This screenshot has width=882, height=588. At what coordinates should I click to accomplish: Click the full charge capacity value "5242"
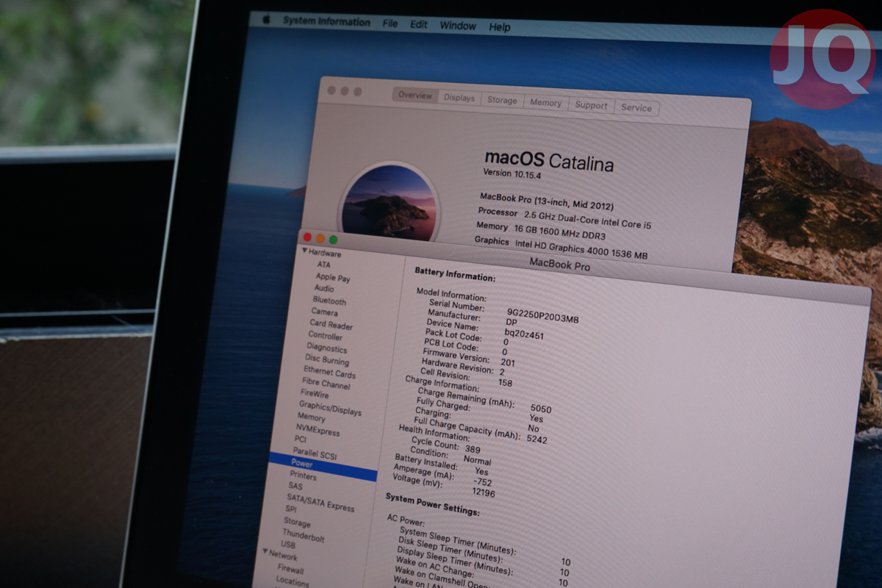click(x=537, y=439)
